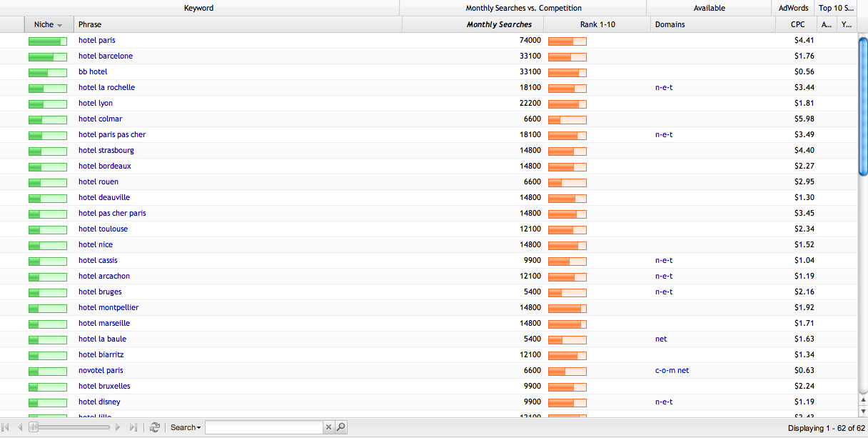Open the 'hotel paris' keyword link
Image resolution: width=868 pixels, height=438 pixels.
click(x=96, y=40)
